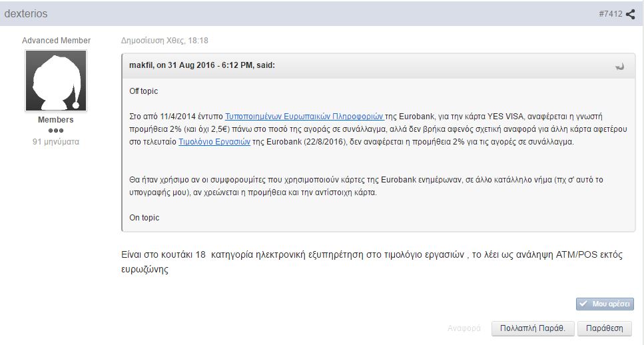Screen dimensions: 644x345
Task: Click the makfil quote header text
Action: coord(202,65)
